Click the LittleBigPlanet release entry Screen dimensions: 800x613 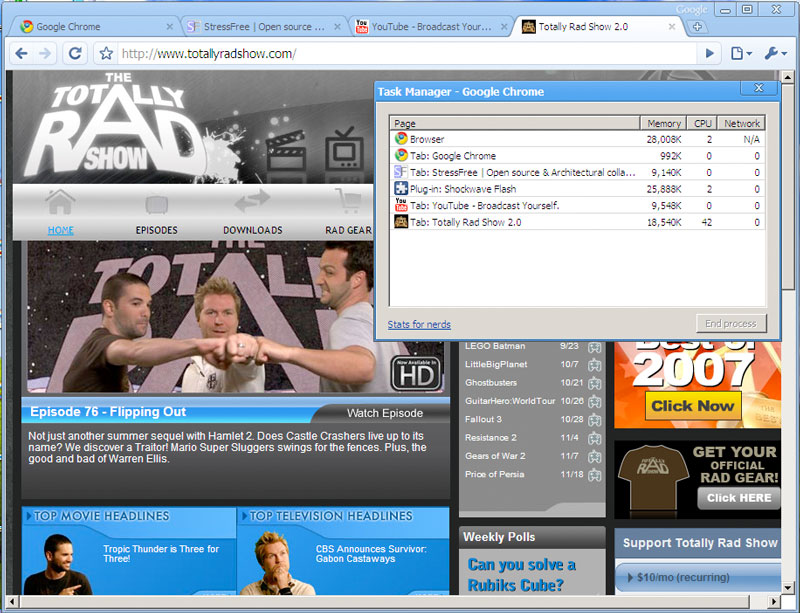(x=533, y=364)
